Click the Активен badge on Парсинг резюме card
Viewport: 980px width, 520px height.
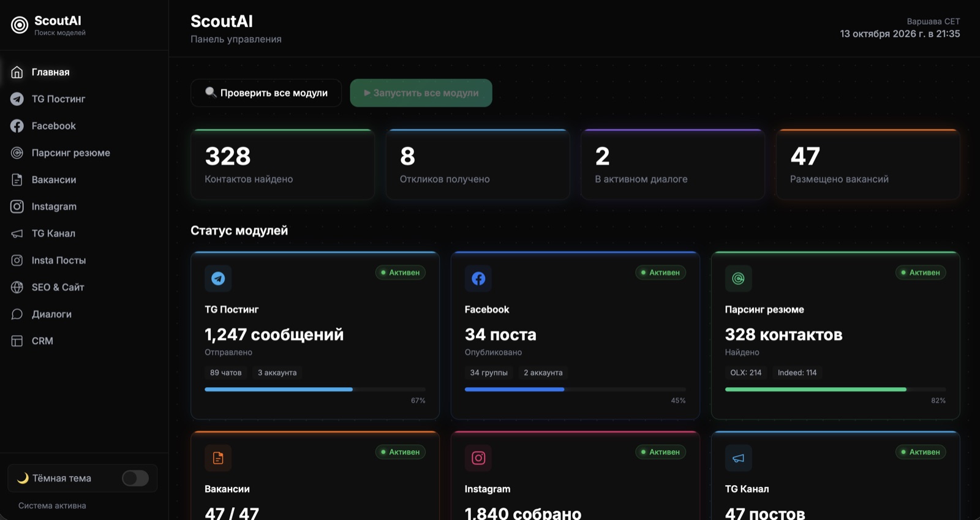pos(921,273)
